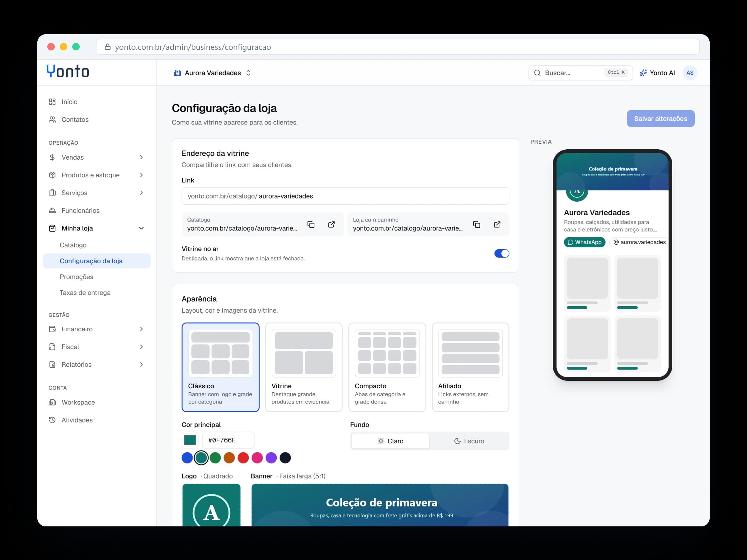Open Taxas de entrega page
This screenshot has height=560, width=747.
(85, 293)
